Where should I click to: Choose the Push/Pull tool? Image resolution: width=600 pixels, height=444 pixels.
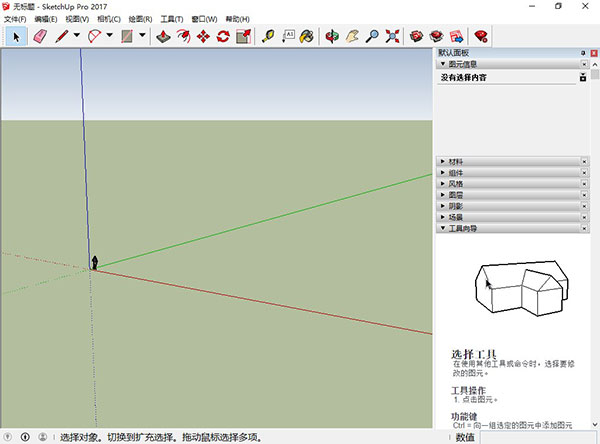163,37
